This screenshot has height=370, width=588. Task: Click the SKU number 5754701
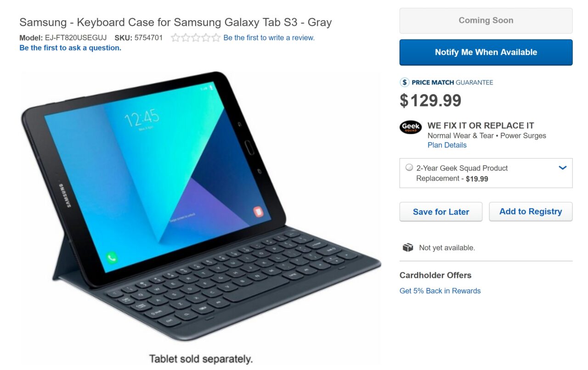point(148,38)
